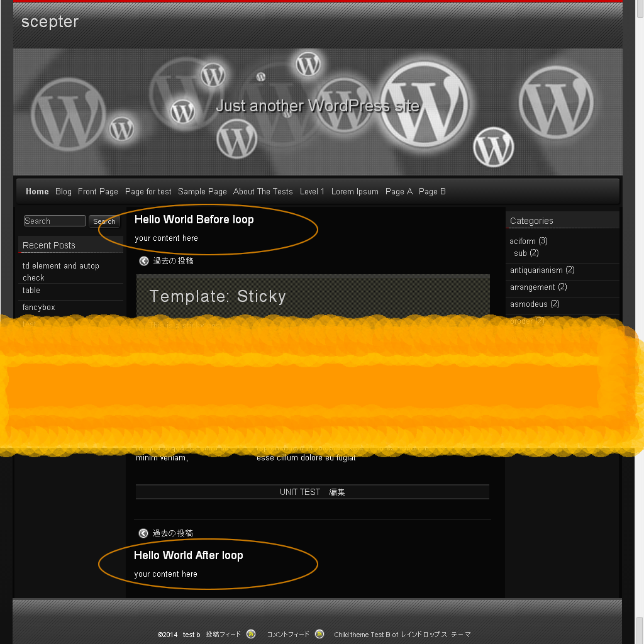This screenshot has height=644, width=644.
Task: Click the Recent Posts widget title
Action: click(49, 245)
